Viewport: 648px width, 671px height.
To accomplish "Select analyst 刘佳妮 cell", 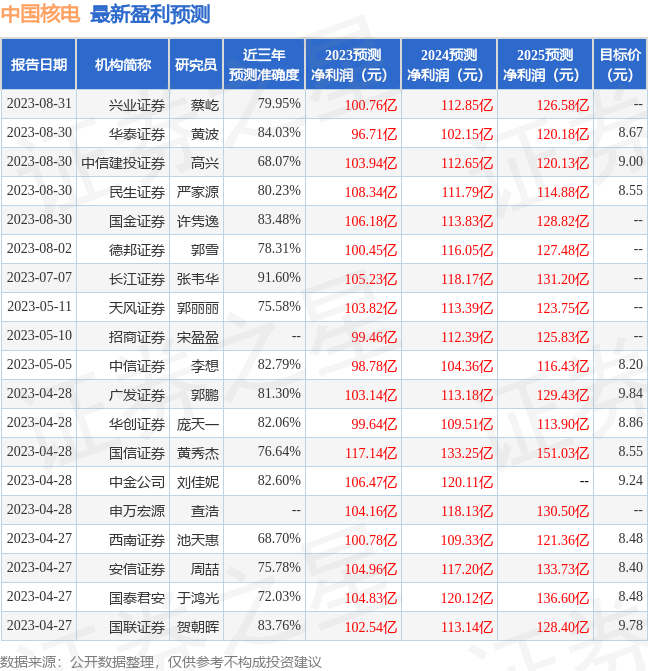I will [x=196, y=481].
